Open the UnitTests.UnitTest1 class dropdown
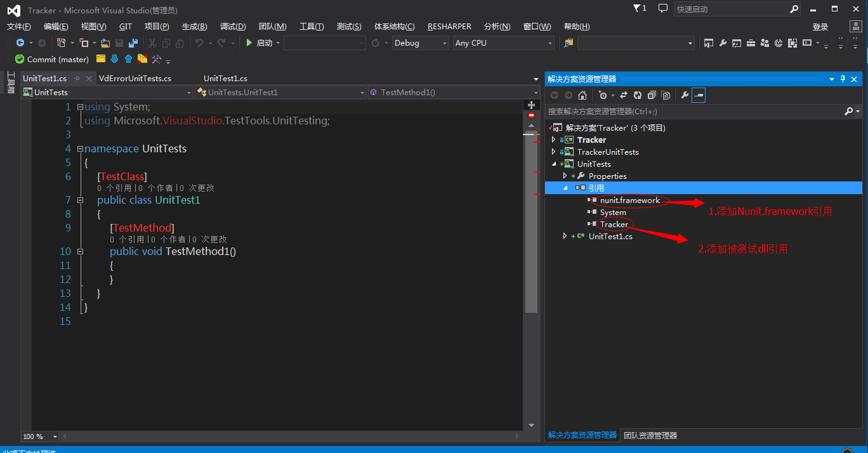The height and width of the screenshot is (453, 868). 280,93
